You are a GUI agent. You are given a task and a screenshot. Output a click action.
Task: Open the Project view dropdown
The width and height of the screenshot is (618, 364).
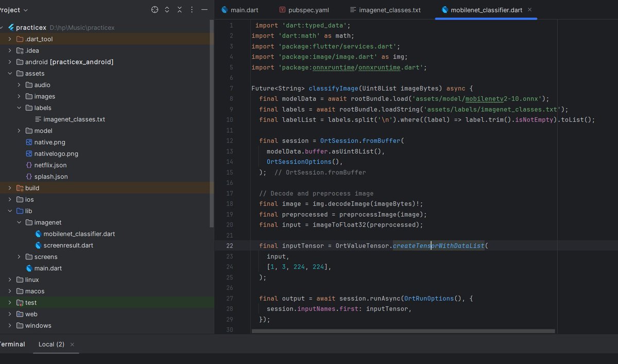[14, 10]
